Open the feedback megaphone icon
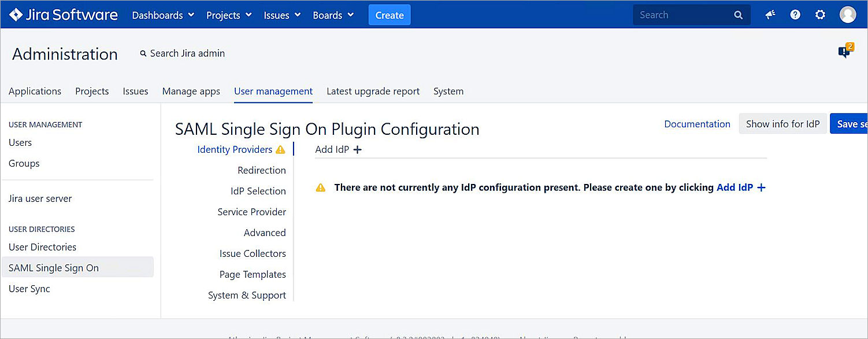Viewport: 868px width, 339px height. (x=770, y=15)
